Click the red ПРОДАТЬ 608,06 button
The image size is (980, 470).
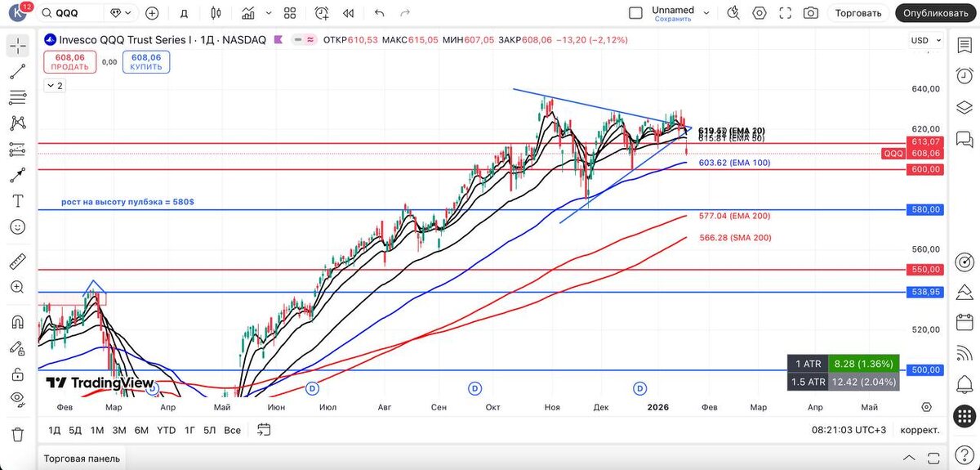[x=69, y=62]
